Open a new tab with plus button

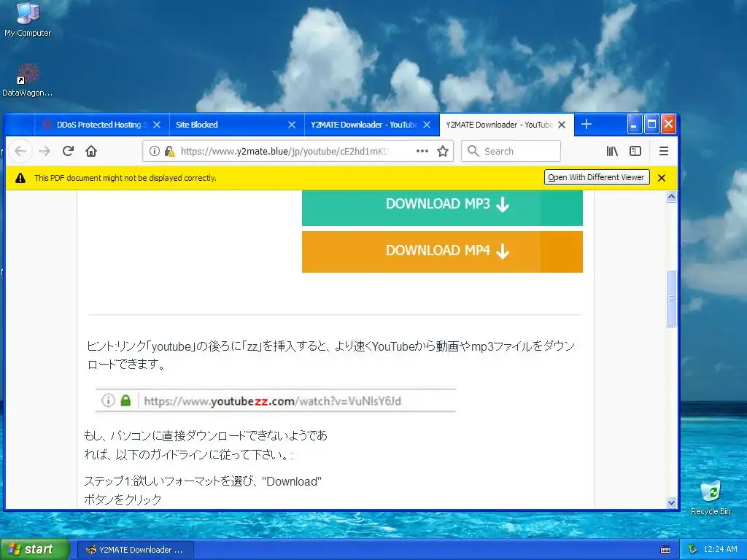click(587, 125)
